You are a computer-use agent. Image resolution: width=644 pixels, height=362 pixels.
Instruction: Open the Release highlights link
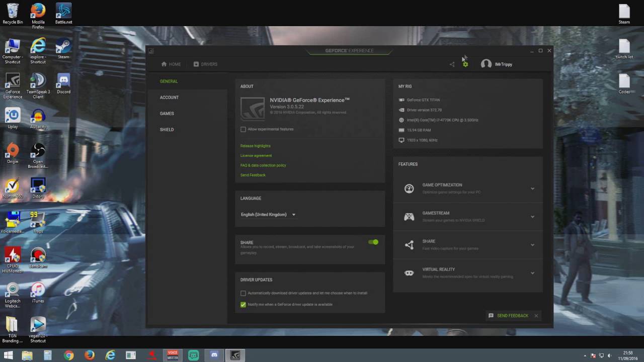tap(255, 146)
